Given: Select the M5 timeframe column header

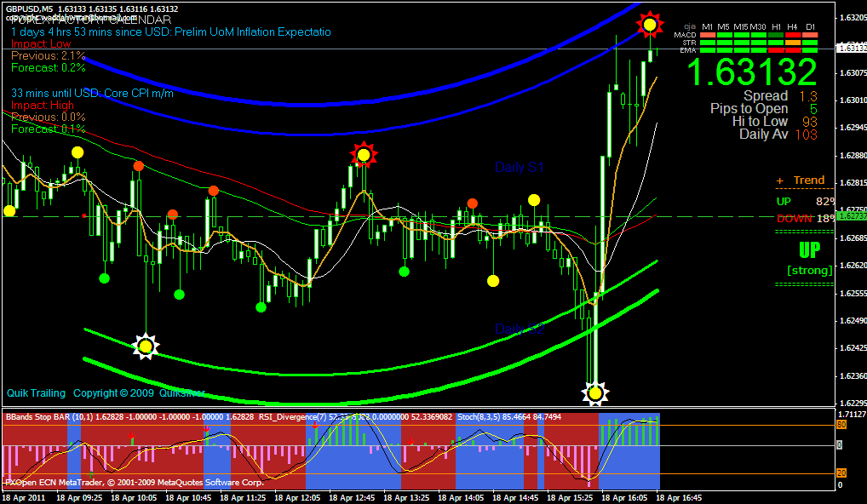Looking at the screenshot, I should [723, 26].
